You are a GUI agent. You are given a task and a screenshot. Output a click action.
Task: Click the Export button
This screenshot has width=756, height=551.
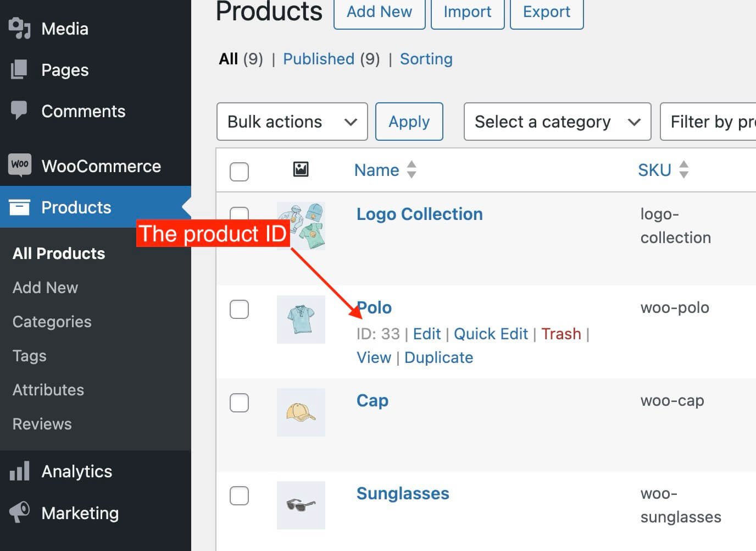tap(547, 12)
